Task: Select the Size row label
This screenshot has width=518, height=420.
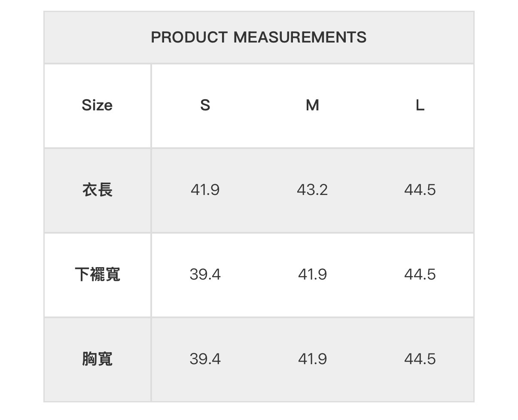Action: point(97,105)
